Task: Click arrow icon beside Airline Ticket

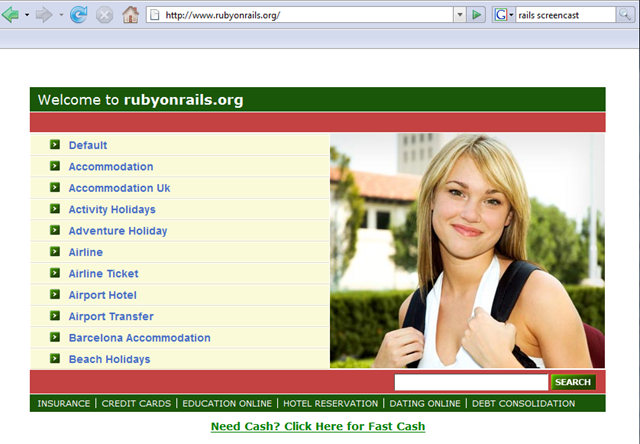Action: tap(55, 273)
